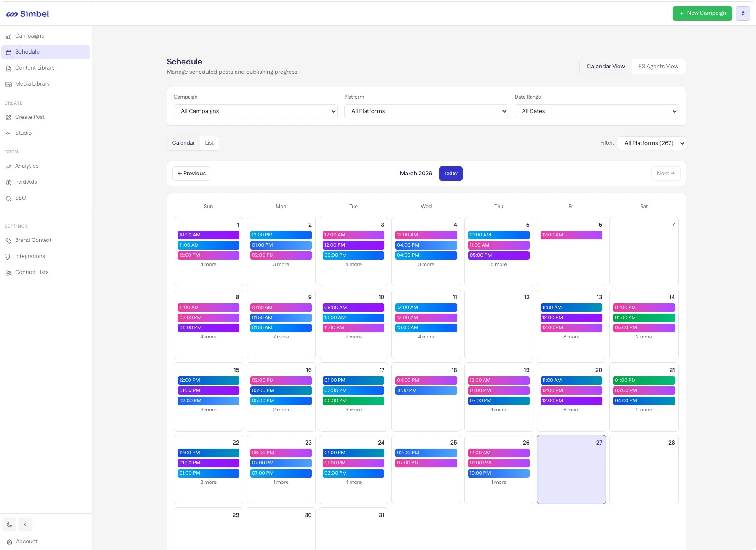Open the Date Range selector
756x550 pixels.
(x=596, y=111)
